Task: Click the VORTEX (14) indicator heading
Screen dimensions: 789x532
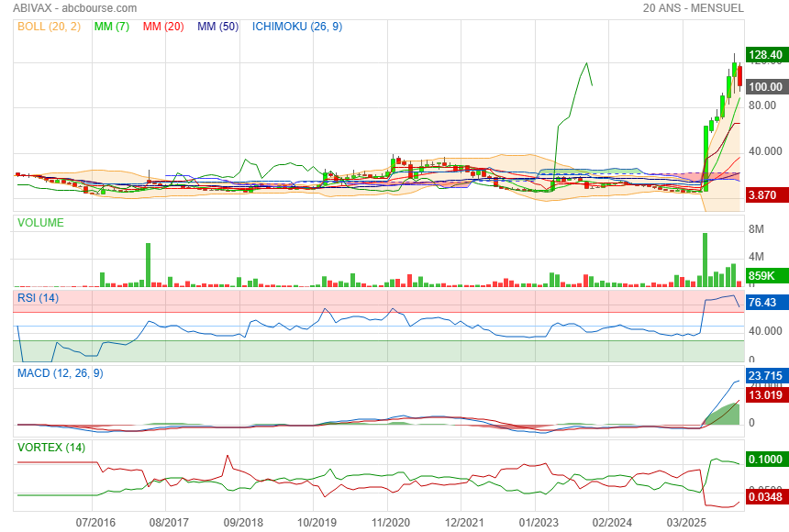Action: (52, 447)
